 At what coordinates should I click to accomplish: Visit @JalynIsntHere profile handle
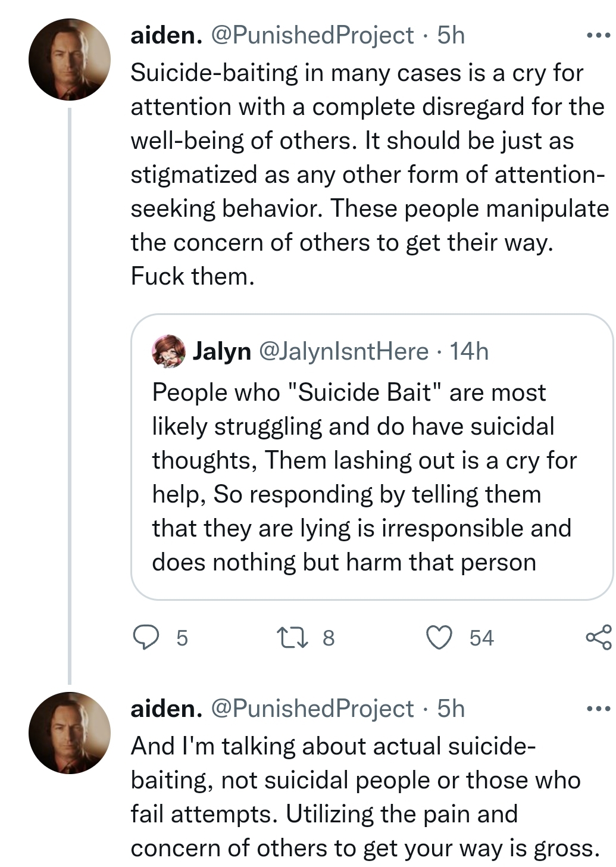coord(343,351)
